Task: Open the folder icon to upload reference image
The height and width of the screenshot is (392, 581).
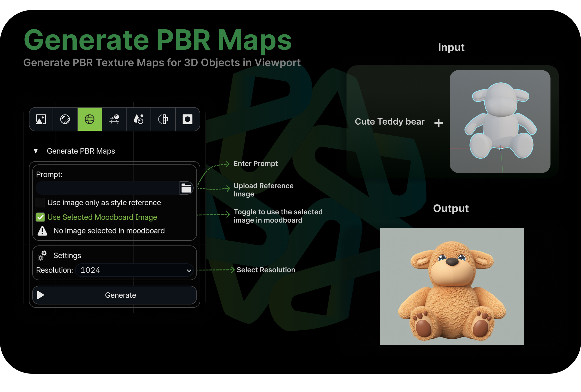Action: pos(186,188)
